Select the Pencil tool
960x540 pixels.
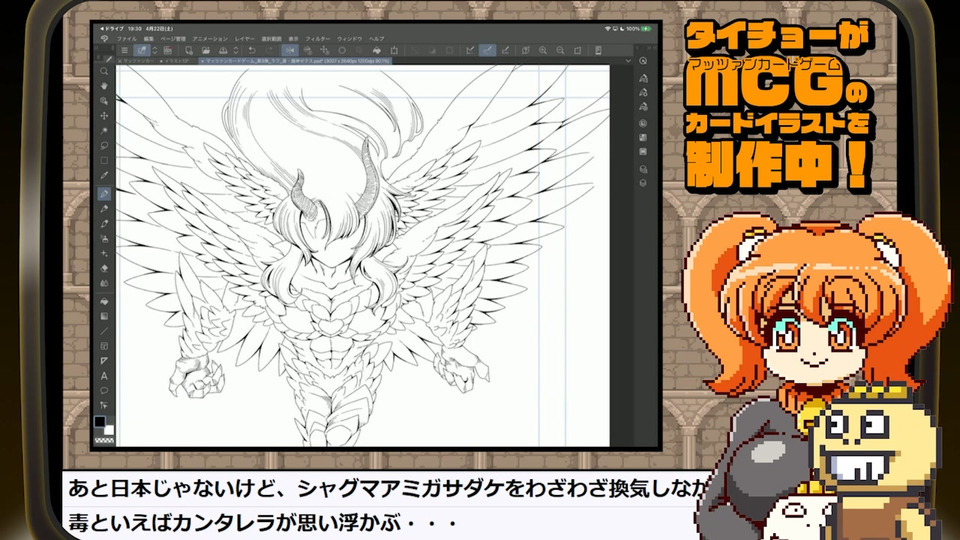[x=104, y=209]
